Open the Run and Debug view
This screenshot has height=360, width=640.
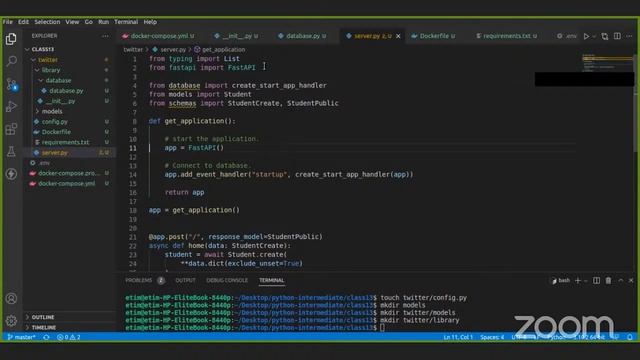[x=11, y=107]
